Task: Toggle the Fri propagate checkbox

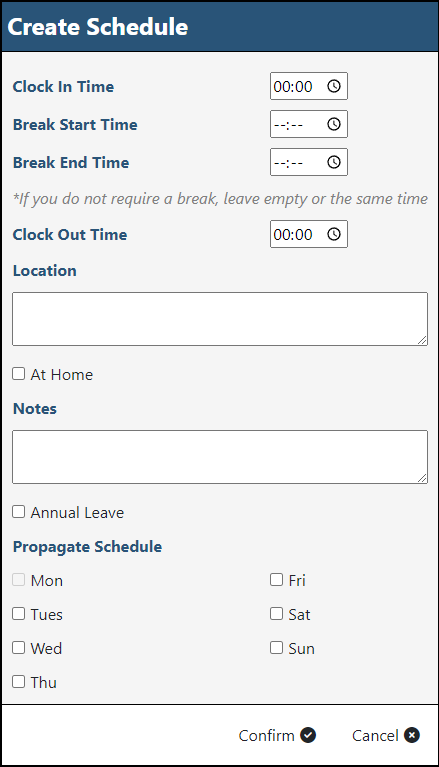Action: pyautogui.click(x=277, y=580)
